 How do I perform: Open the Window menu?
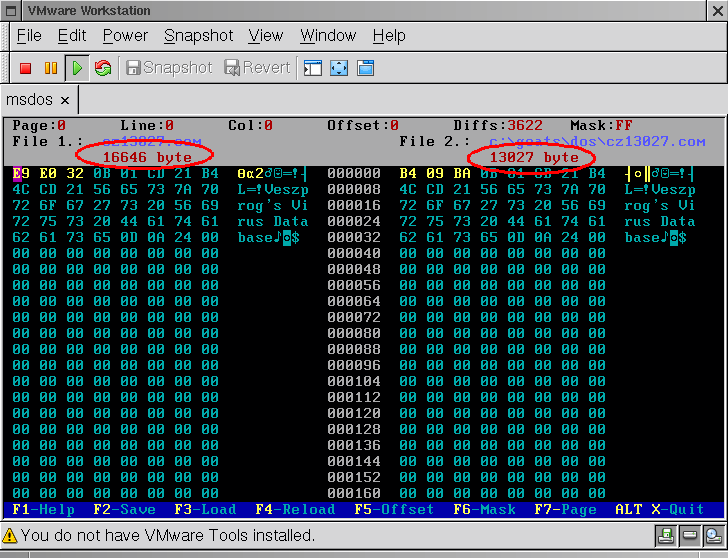328,36
